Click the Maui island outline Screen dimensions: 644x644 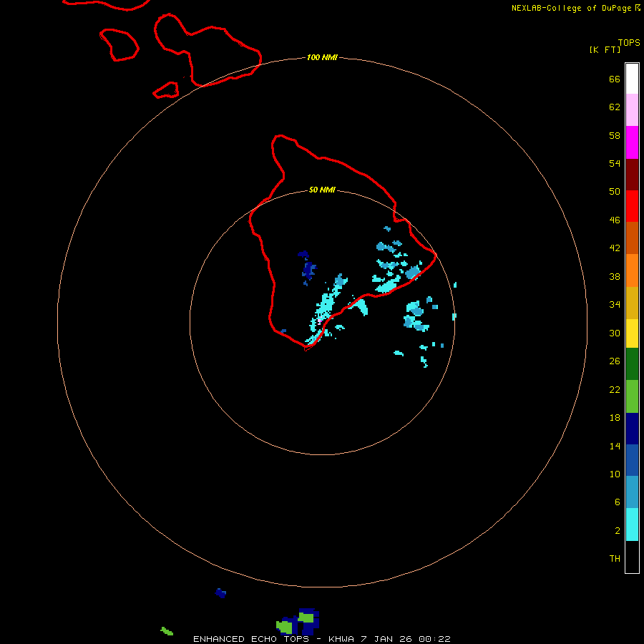(208, 49)
